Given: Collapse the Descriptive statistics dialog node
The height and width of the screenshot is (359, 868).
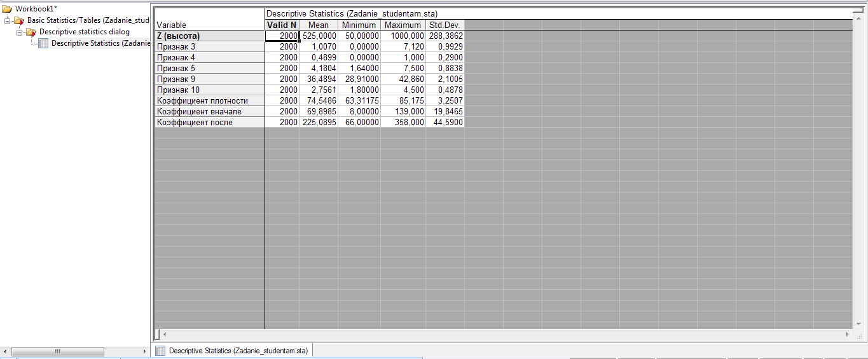Looking at the screenshot, I should pyautogui.click(x=19, y=32).
